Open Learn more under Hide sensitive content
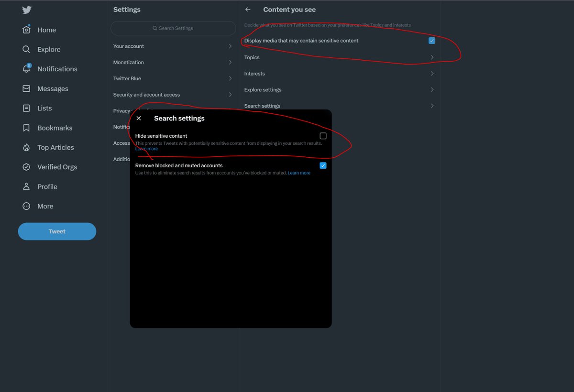 click(x=146, y=149)
